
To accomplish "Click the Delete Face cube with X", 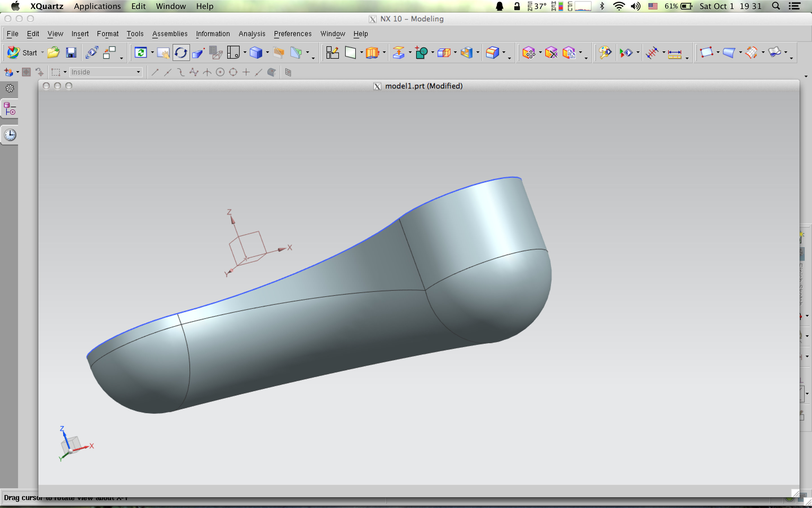I will (551, 53).
